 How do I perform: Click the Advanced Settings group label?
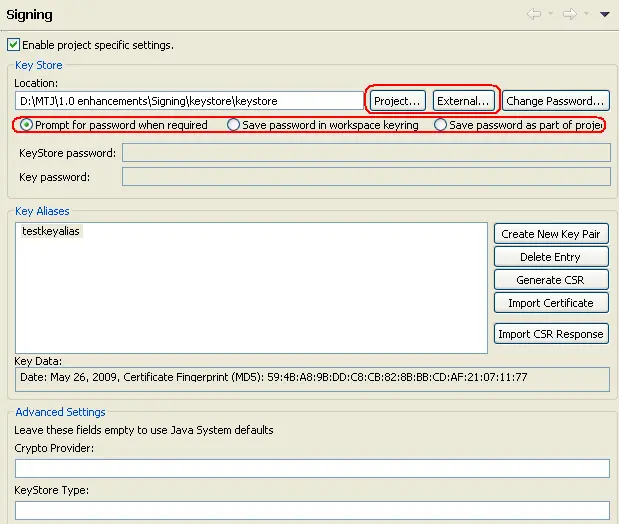pyautogui.click(x=60, y=412)
